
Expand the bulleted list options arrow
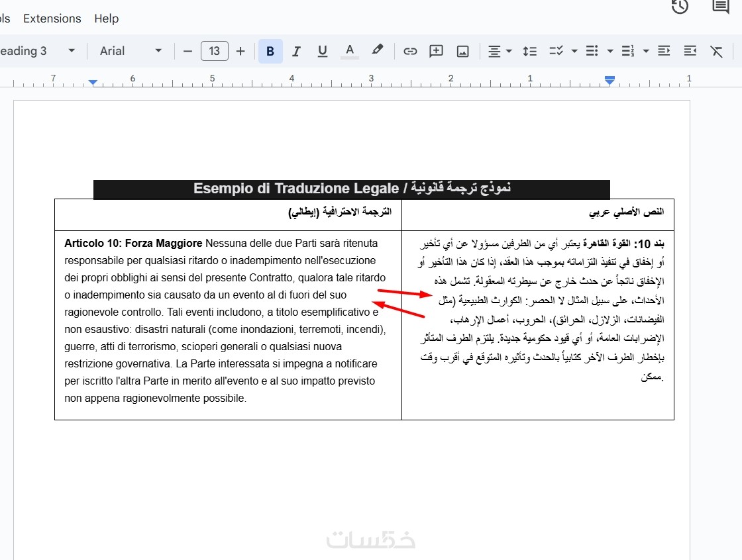tap(610, 51)
